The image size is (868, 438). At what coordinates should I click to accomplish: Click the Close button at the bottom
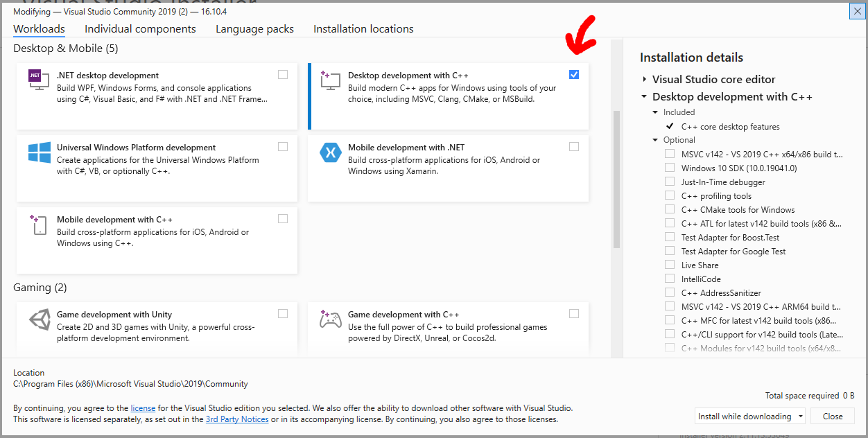(x=833, y=417)
